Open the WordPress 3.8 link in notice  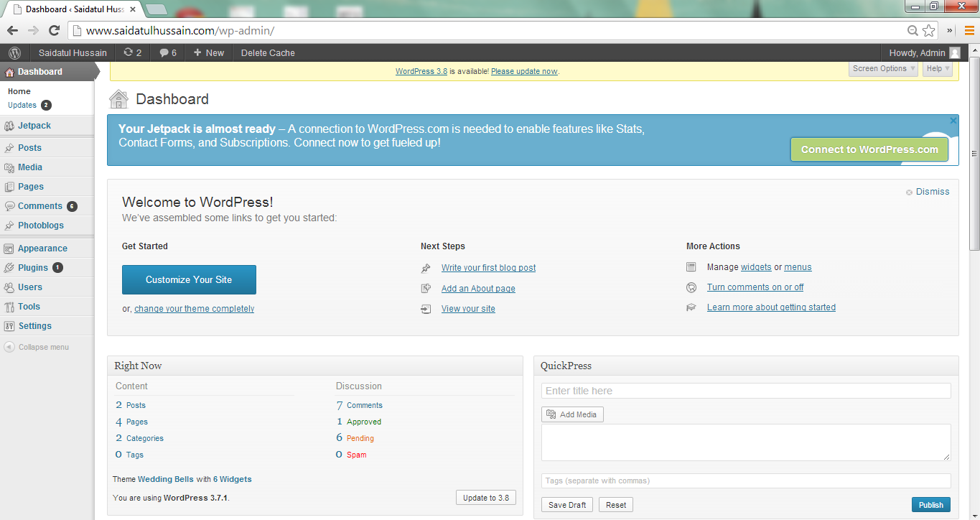coord(421,71)
